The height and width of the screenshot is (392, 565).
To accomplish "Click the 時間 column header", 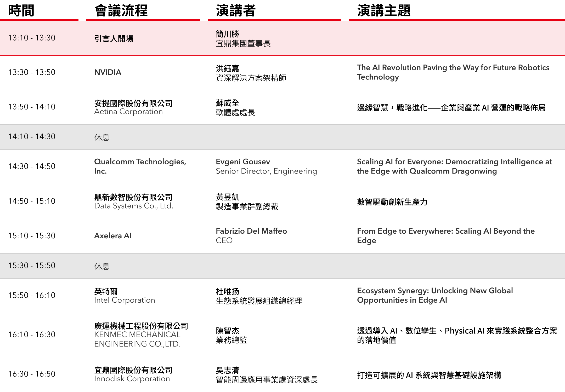I will [21, 11].
